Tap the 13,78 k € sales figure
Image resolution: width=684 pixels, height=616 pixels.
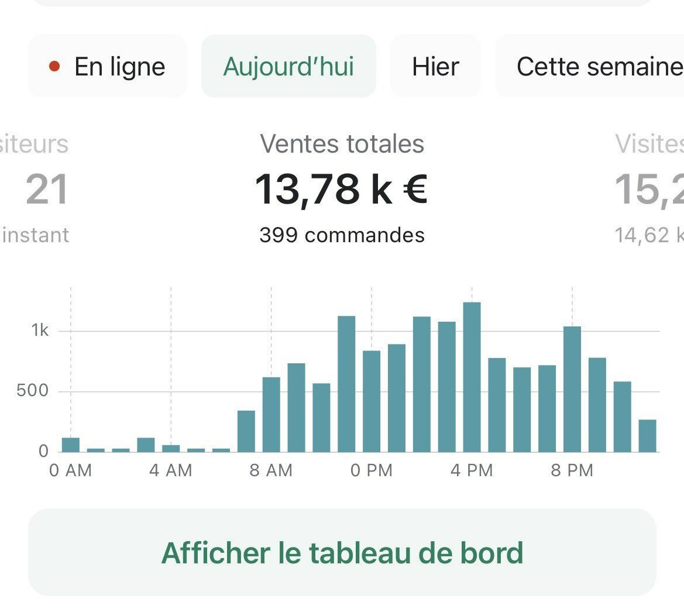click(341, 190)
